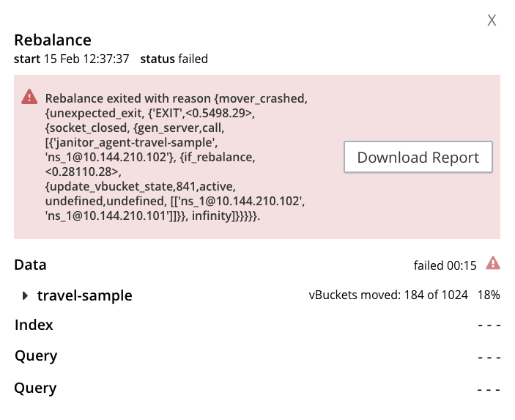Click the failed status value in the header
This screenshot has width=515, height=420.
pyautogui.click(x=193, y=59)
